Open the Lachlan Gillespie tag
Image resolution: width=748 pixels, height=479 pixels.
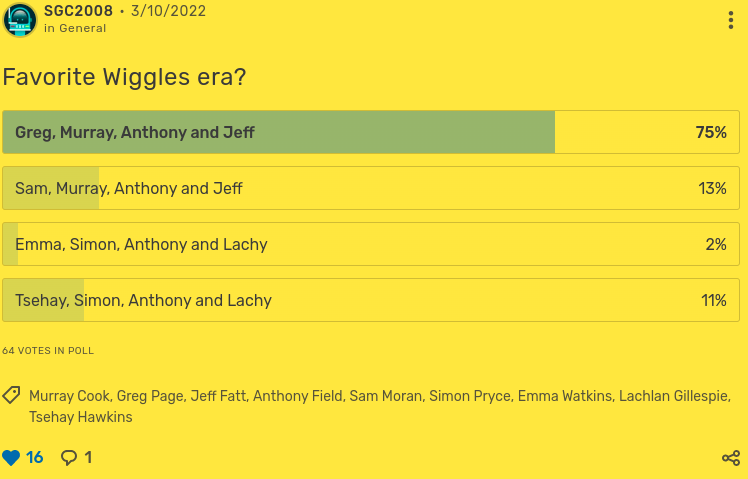coord(677,396)
